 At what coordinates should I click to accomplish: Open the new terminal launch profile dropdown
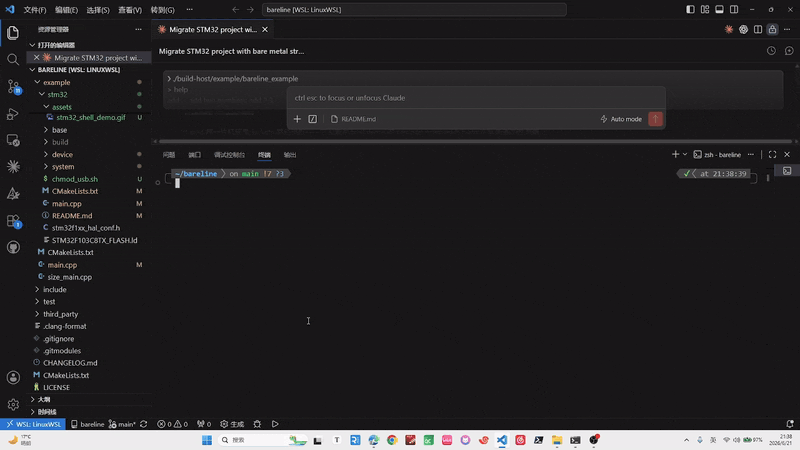tap(685, 155)
